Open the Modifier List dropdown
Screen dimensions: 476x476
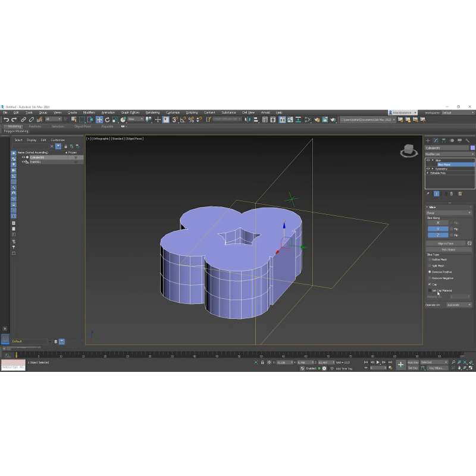click(449, 154)
